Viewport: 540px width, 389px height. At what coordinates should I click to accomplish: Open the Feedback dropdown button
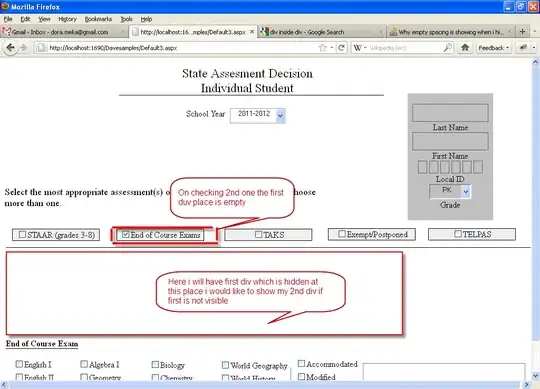tap(493, 48)
